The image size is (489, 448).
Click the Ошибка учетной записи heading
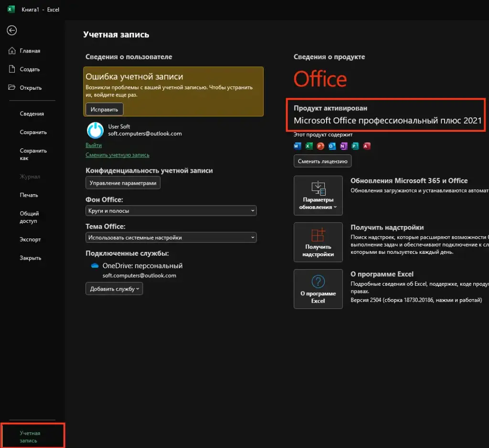(134, 77)
